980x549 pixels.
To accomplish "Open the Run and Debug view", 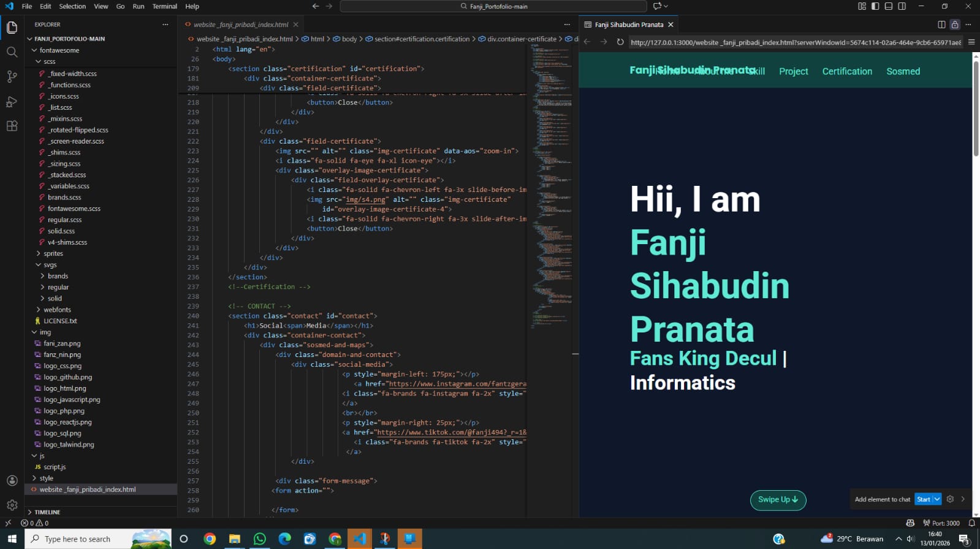I will click(12, 101).
